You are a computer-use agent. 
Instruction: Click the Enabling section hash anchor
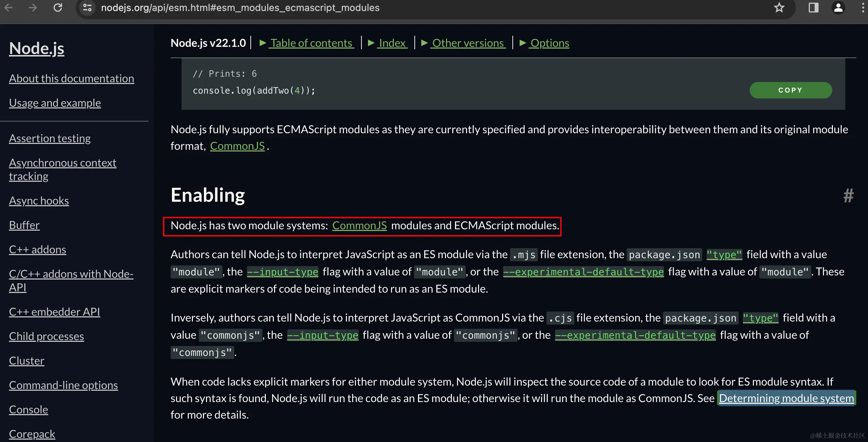[848, 196]
